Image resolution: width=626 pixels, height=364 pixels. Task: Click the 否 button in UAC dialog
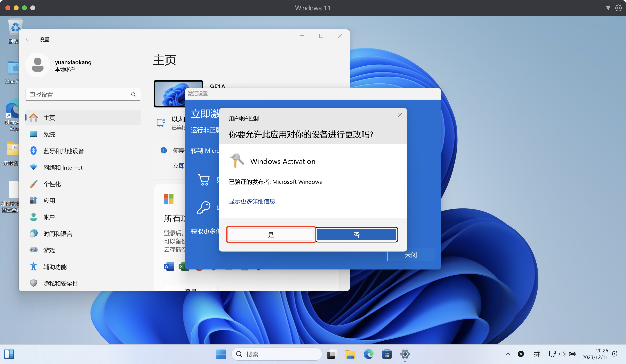click(356, 235)
